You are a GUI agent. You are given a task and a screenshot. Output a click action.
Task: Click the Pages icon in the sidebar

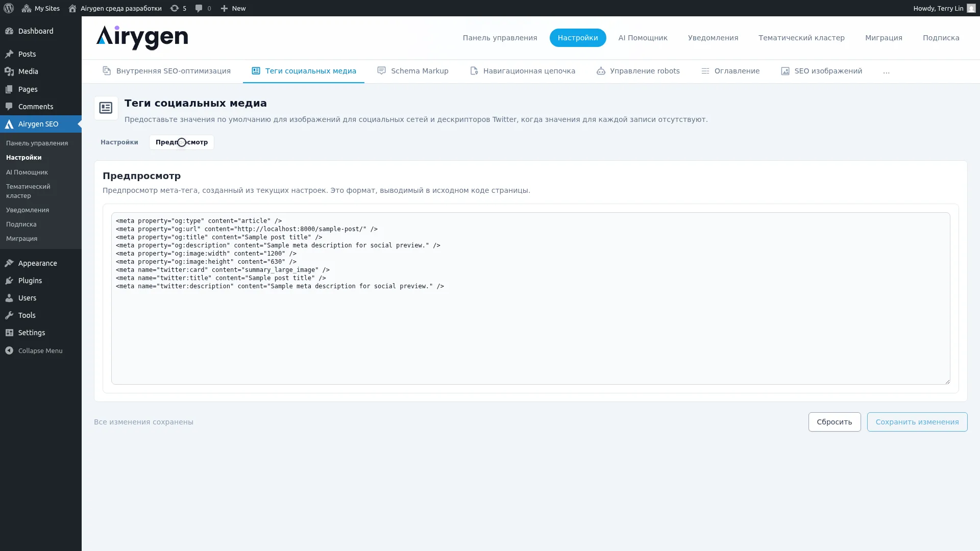[x=9, y=89]
